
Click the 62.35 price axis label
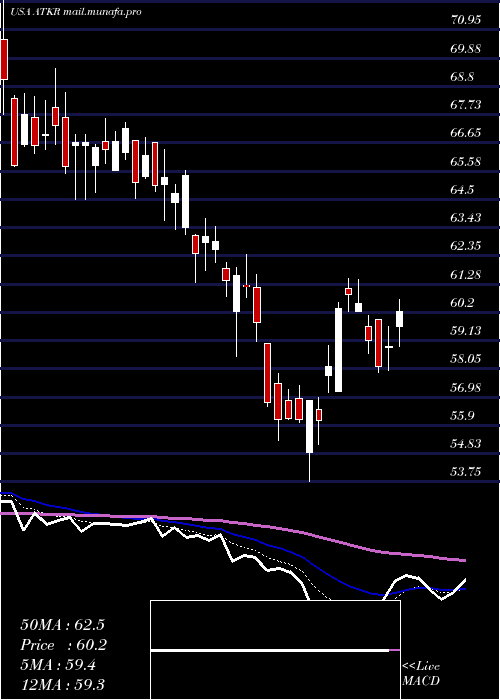(x=466, y=246)
